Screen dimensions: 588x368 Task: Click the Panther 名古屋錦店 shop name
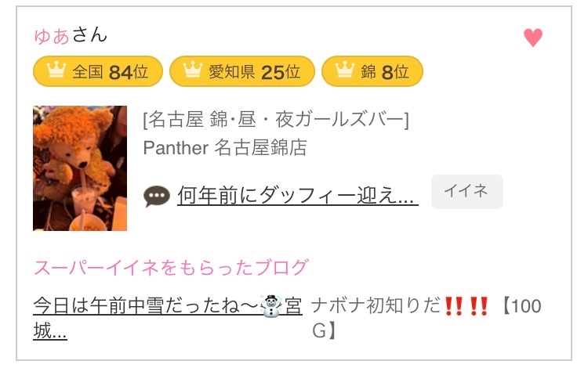click(225, 147)
